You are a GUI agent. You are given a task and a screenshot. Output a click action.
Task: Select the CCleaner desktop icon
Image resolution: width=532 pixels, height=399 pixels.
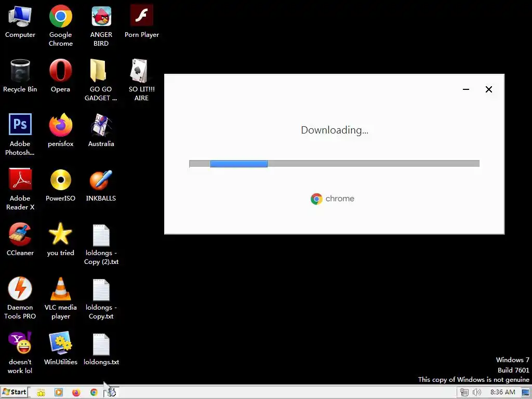click(x=20, y=240)
